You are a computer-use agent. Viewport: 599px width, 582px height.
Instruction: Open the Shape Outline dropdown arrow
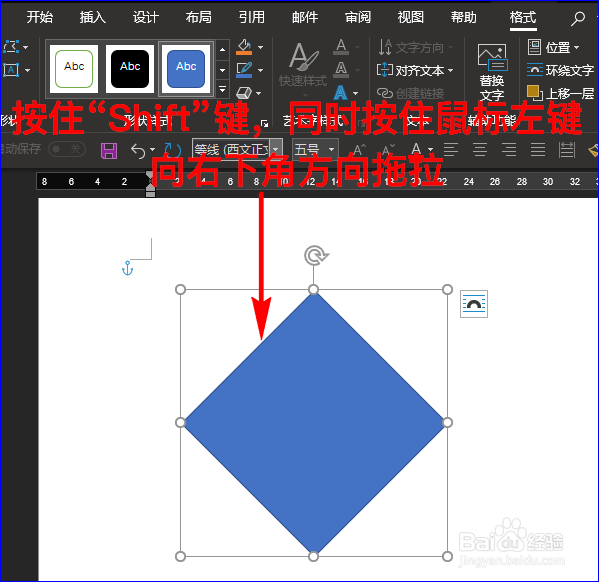pos(261,70)
